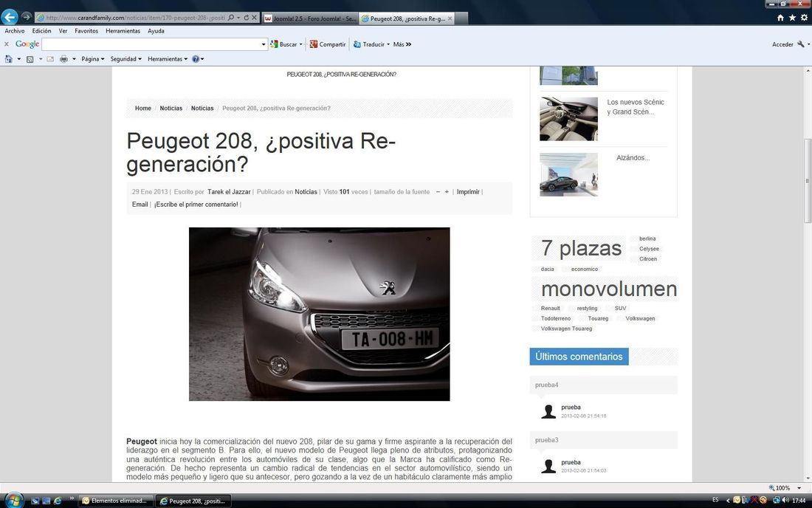Print the page with the printer icon
The height and width of the screenshot is (508, 812).
[x=63, y=59]
